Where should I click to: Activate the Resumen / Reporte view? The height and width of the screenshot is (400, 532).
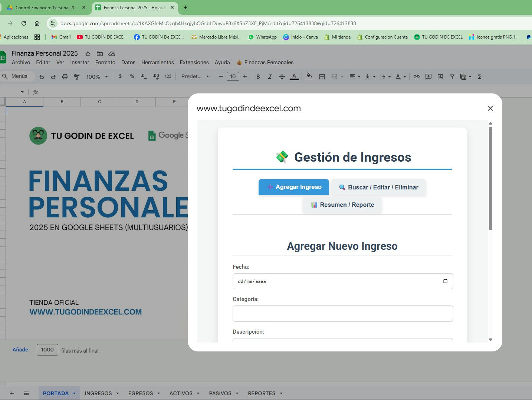pyautogui.click(x=342, y=204)
